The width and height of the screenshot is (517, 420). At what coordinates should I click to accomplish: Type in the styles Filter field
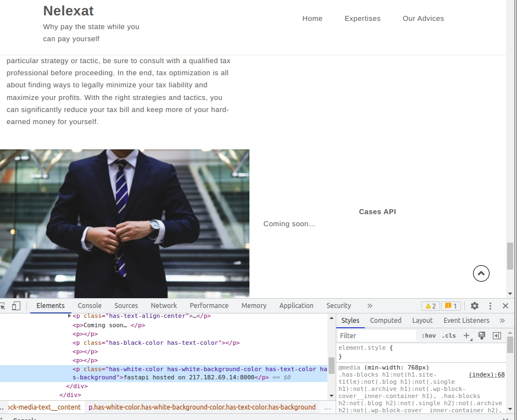(376, 335)
